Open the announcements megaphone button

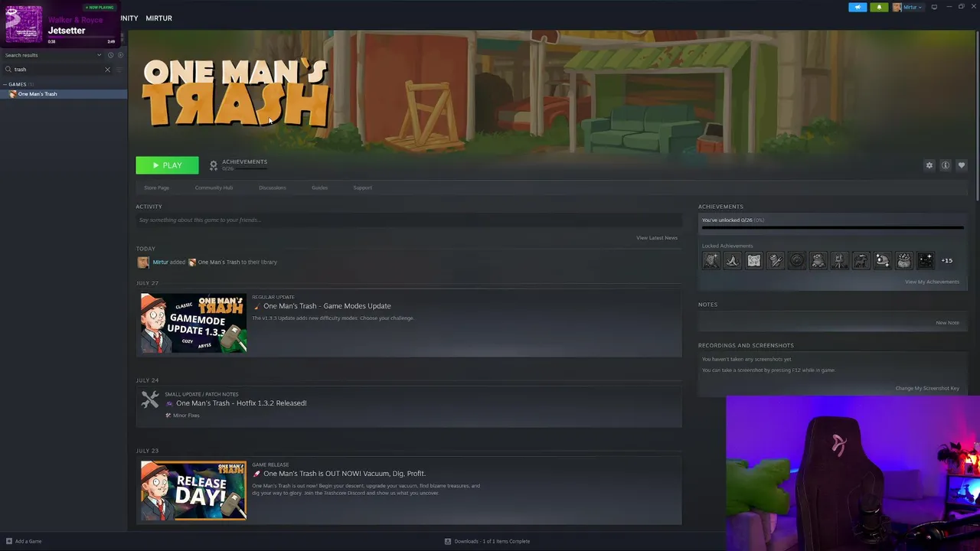(x=857, y=7)
